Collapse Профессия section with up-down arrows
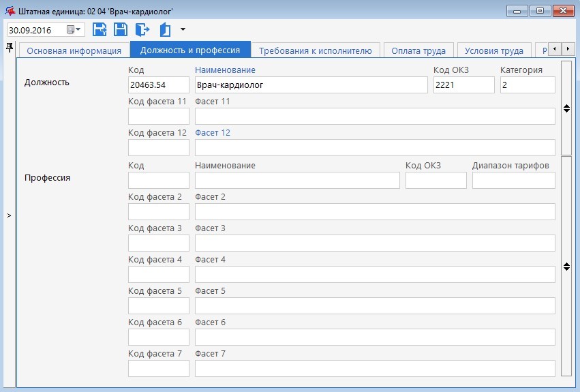 566,266
